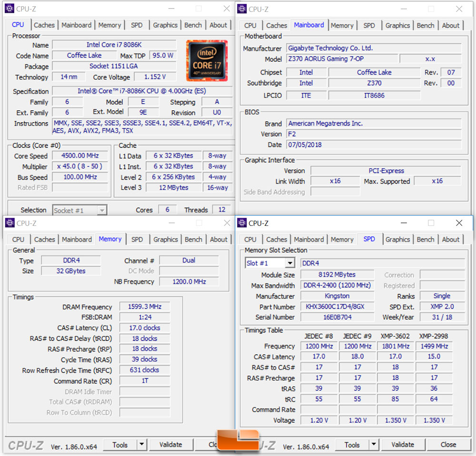Viewport: 476px width, 456px height.
Task: Open SPD tab in CPU window
Action: pyautogui.click(x=137, y=25)
